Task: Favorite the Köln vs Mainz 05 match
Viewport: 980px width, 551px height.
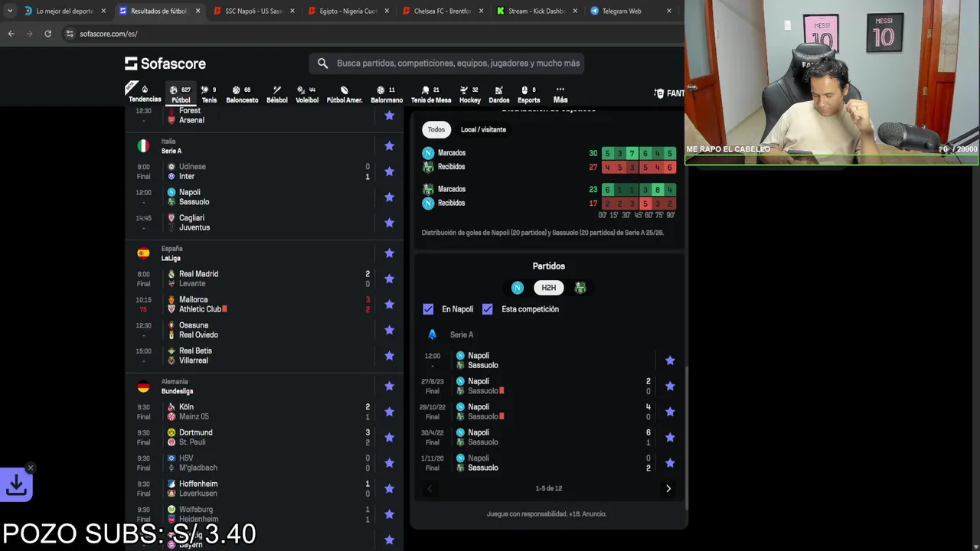Action: [389, 412]
